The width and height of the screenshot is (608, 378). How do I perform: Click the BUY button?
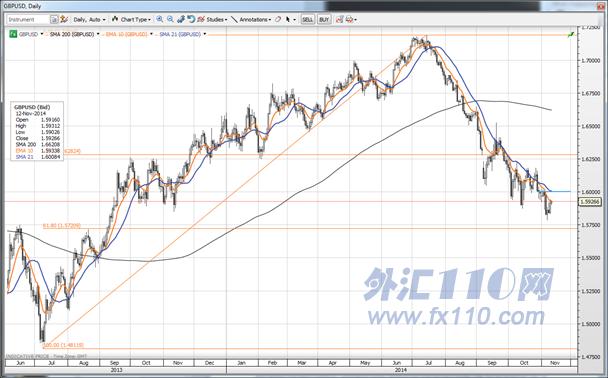point(324,19)
